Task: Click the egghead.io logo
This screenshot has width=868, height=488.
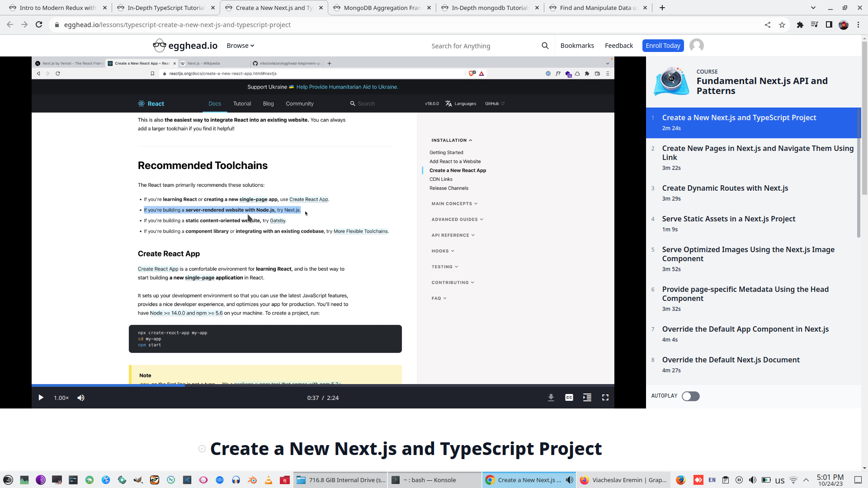Action: point(184,45)
